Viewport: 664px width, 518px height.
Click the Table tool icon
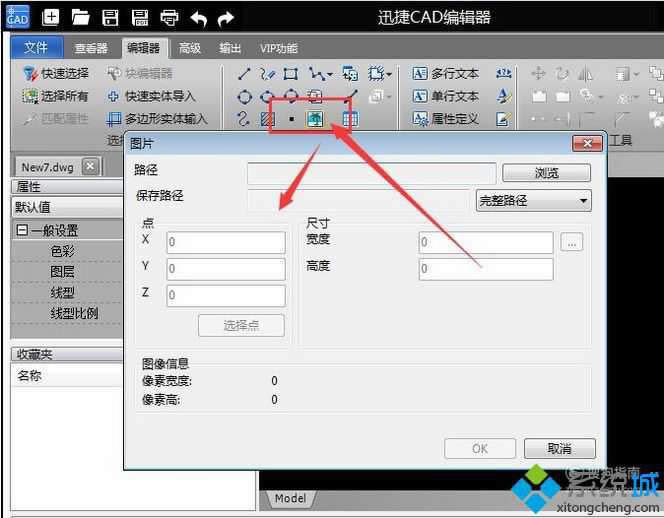[350, 119]
